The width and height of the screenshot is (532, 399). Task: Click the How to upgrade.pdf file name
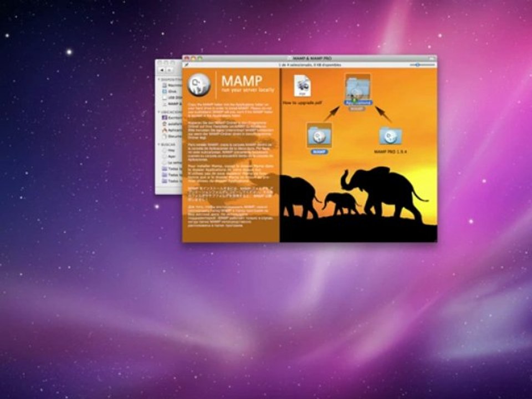pyautogui.click(x=303, y=103)
